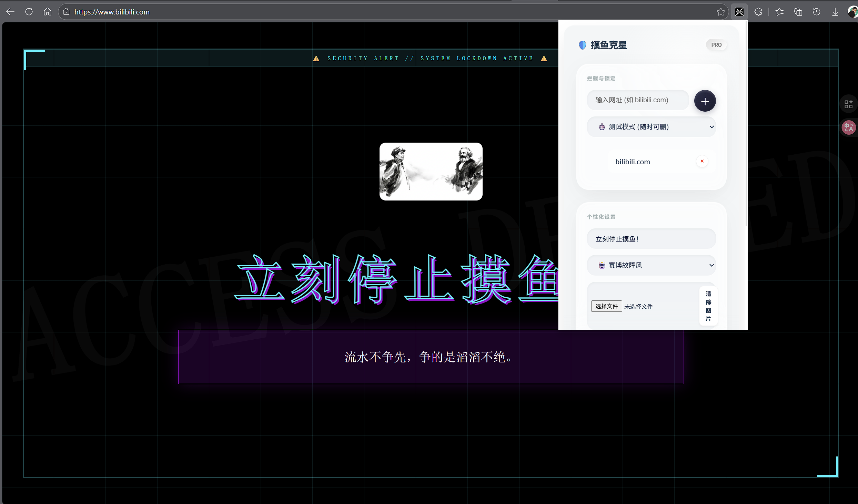This screenshot has width=858, height=504.
Task: Open the browser extensions puzzle icon
Action: pos(758,11)
